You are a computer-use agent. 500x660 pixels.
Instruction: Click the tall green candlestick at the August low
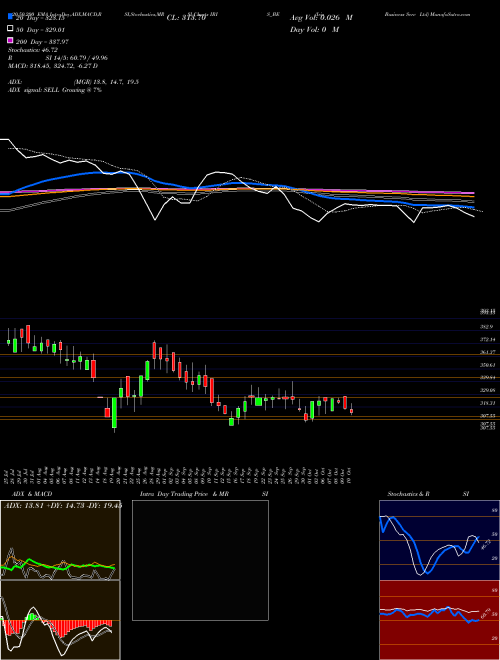(114, 415)
